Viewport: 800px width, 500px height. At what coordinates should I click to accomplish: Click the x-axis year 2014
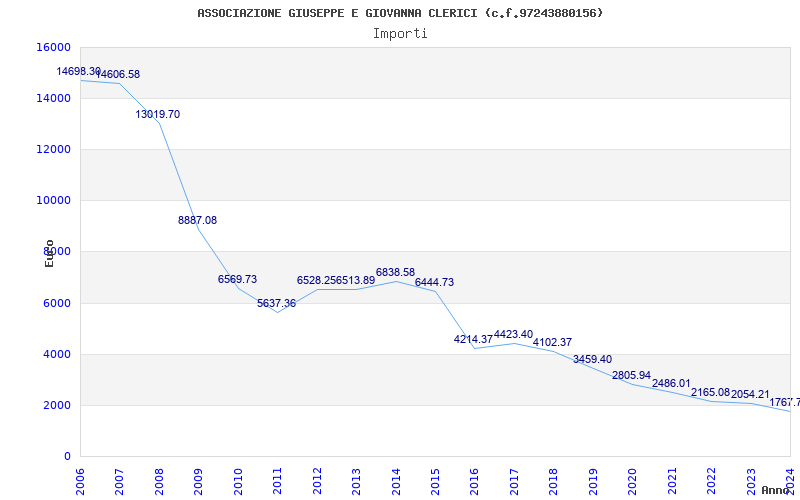[x=396, y=481]
